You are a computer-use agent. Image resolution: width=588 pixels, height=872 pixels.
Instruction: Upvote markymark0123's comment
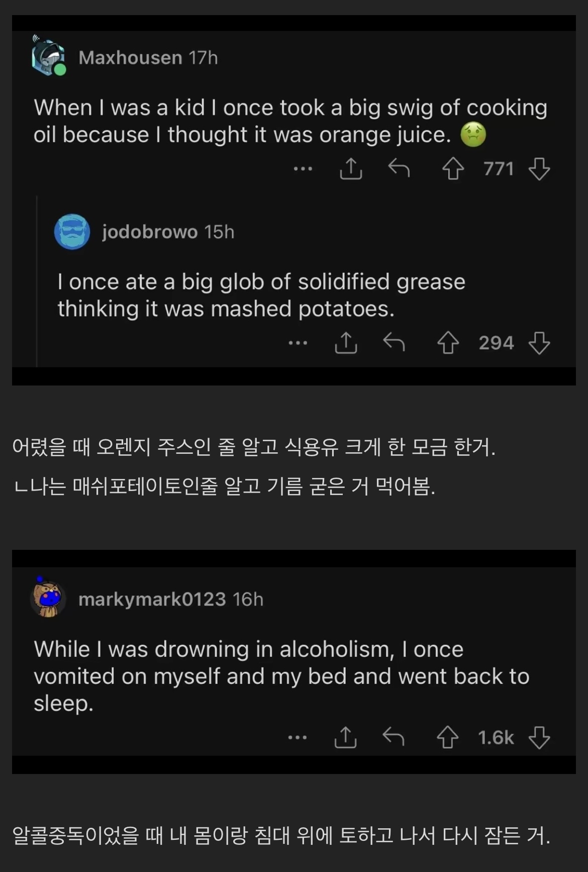(447, 738)
